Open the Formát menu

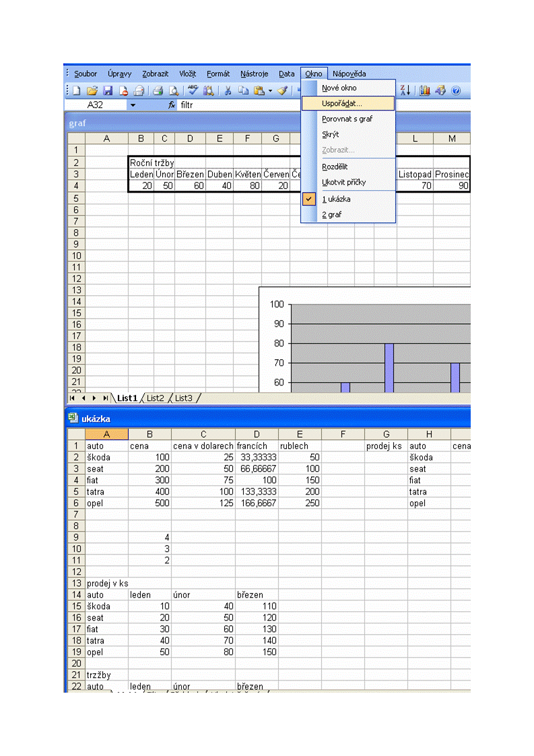coord(218,73)
